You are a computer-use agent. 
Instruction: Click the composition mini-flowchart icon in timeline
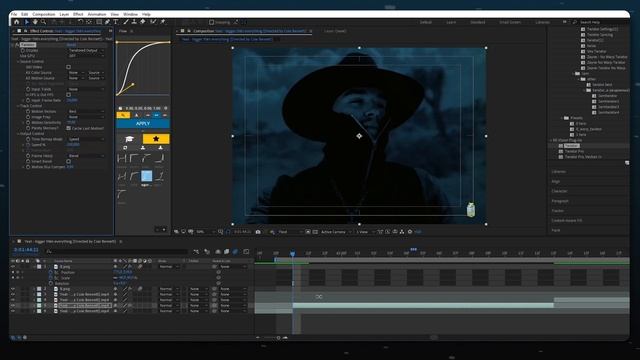coord(196,252)
